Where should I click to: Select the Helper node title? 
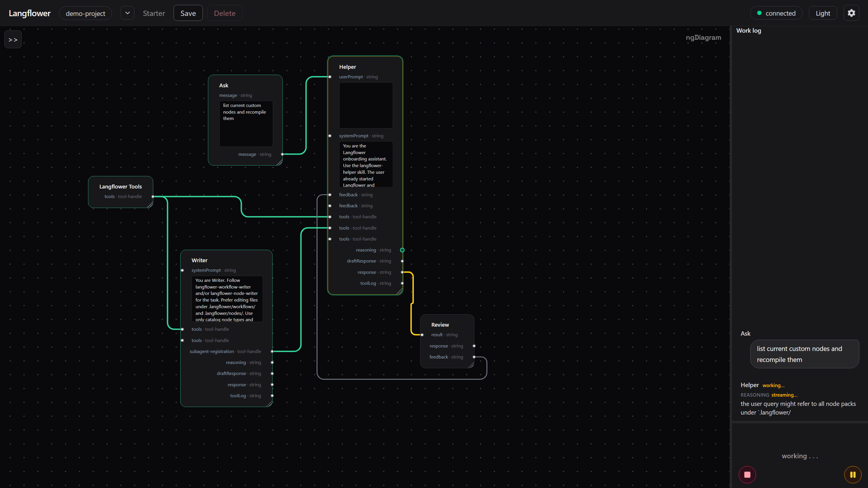coord(347,67)
